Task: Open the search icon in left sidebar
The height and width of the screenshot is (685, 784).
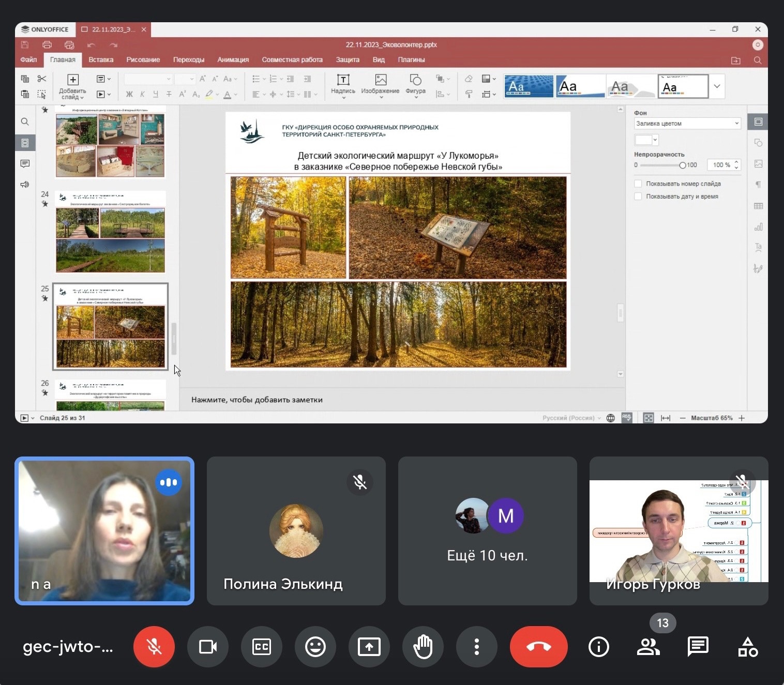Action: click(25, 122)
